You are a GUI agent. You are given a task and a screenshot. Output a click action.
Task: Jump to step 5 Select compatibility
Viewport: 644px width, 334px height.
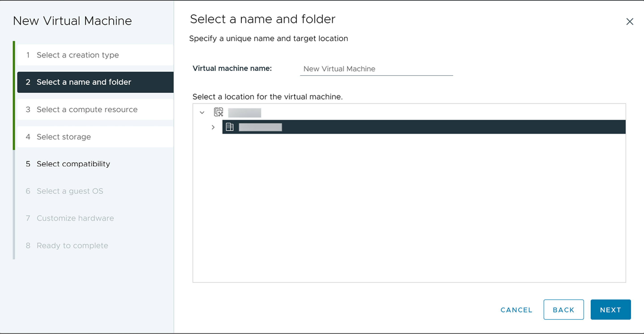[73, 164]
